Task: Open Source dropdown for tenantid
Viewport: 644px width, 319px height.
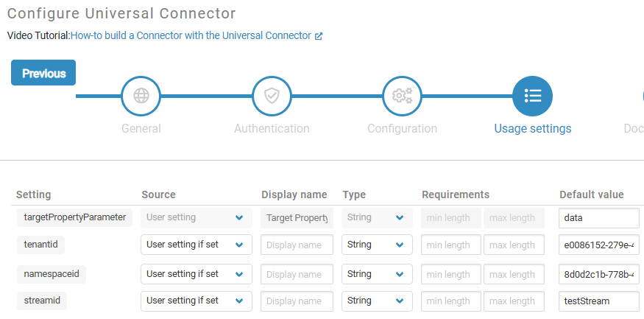Action: pos(196,245)
